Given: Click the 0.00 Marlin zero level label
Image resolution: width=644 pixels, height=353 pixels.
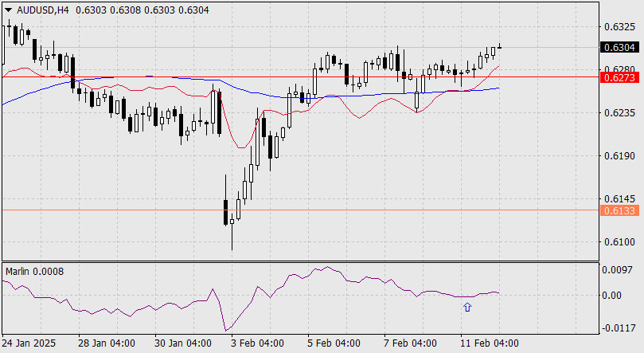Looking at the screenshot, I should click(x=611, y=295).
